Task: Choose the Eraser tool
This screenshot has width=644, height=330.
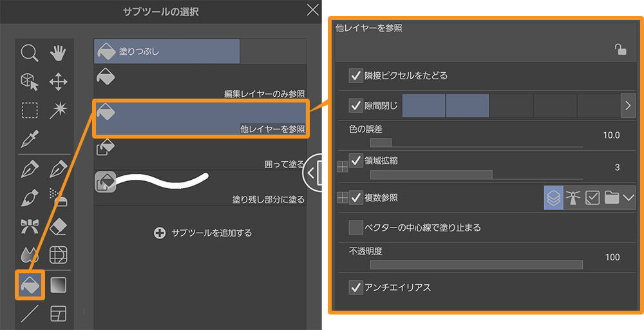Action: pos(59,226)
